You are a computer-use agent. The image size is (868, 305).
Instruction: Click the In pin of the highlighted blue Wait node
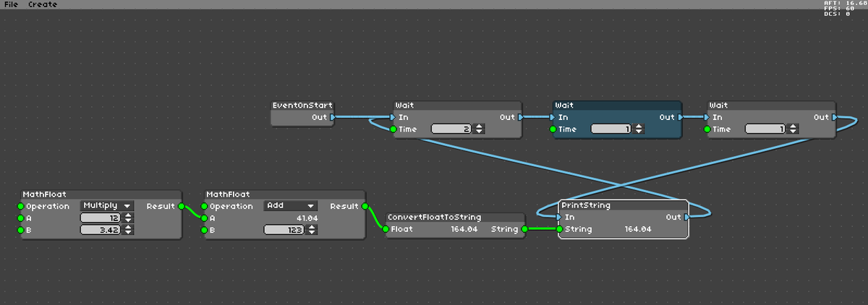tap(553, 117)
